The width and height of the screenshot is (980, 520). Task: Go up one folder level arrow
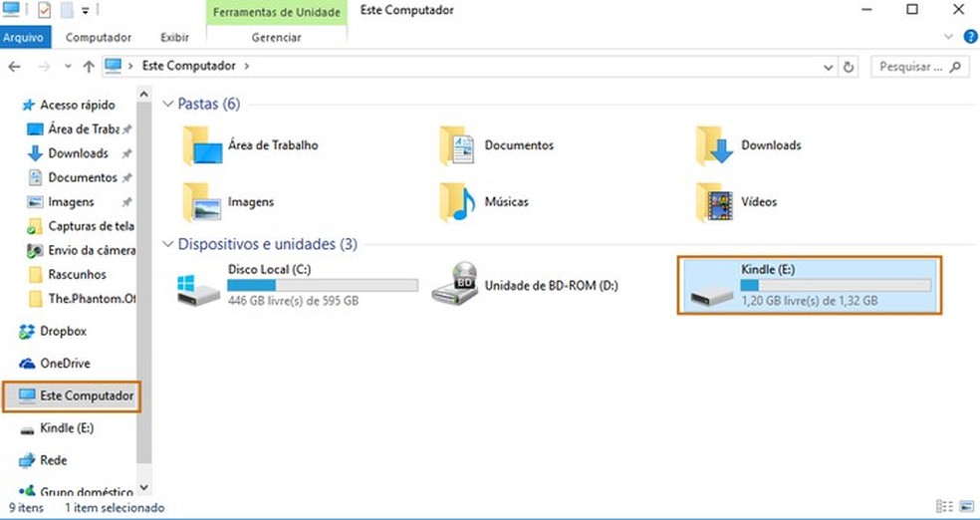(x=89, y=67)
